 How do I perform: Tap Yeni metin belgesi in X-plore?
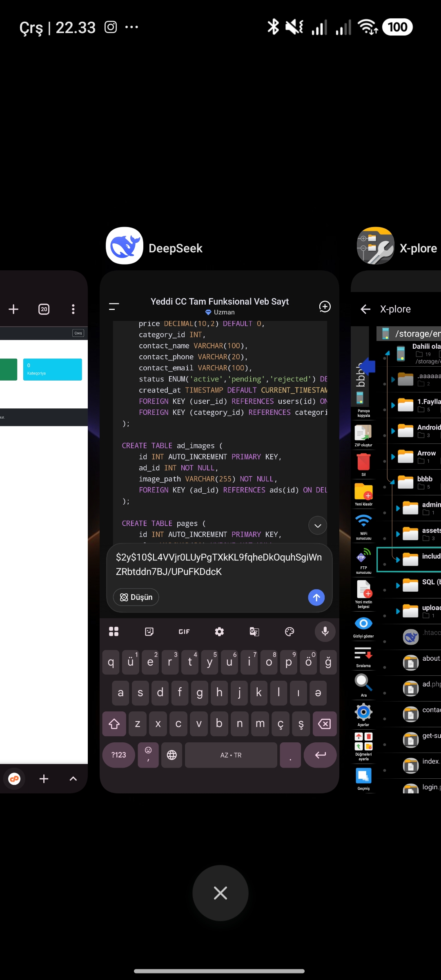pos(363,595)
